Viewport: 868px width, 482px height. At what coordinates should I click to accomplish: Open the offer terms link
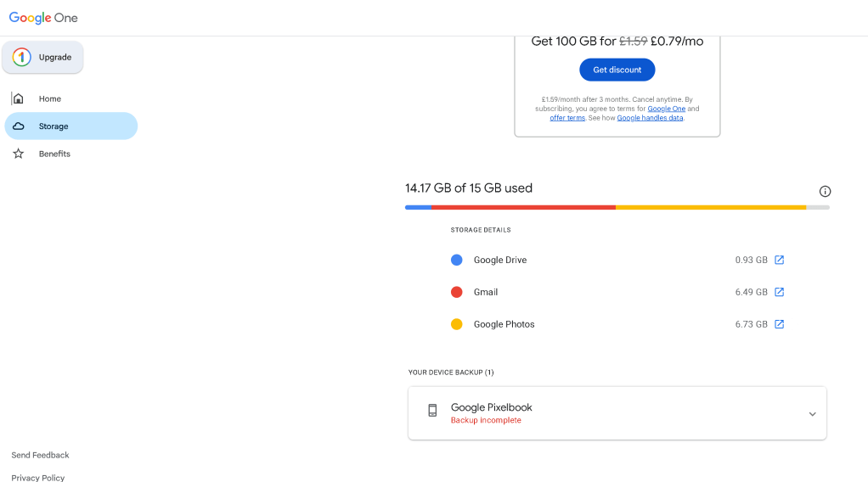tap(567, 118)
